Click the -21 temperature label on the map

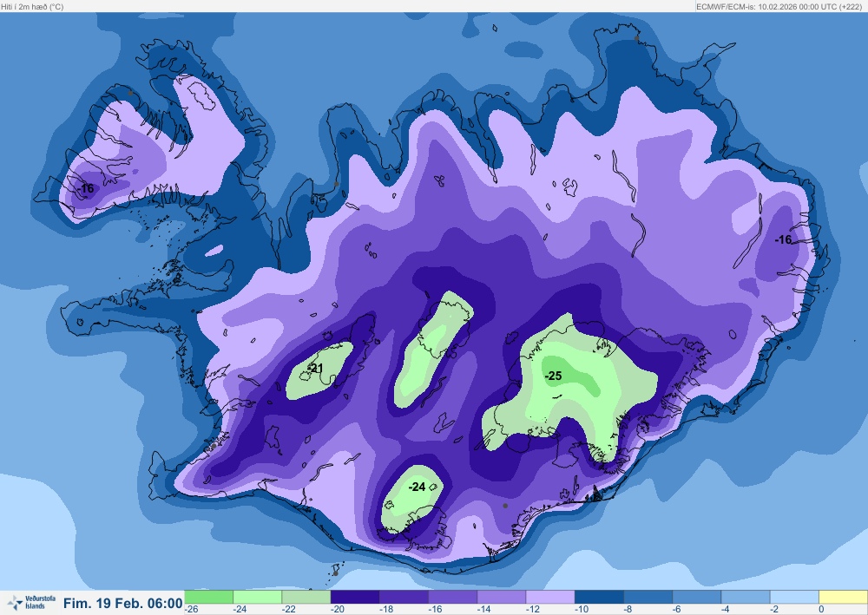314,368
